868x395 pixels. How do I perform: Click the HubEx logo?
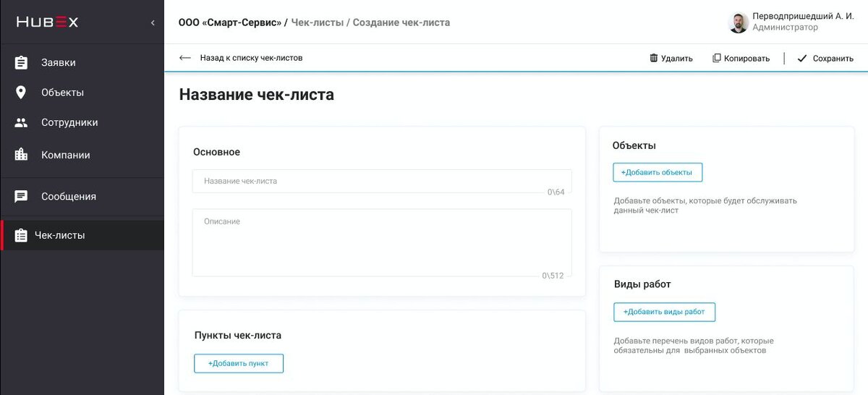tap(47, 22)
